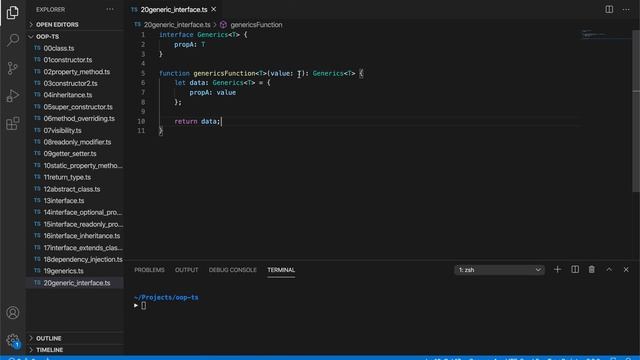Open Explorer more actions ellipsis
The height and width of the screenshot is (360, 640).
tap(110, 9)
